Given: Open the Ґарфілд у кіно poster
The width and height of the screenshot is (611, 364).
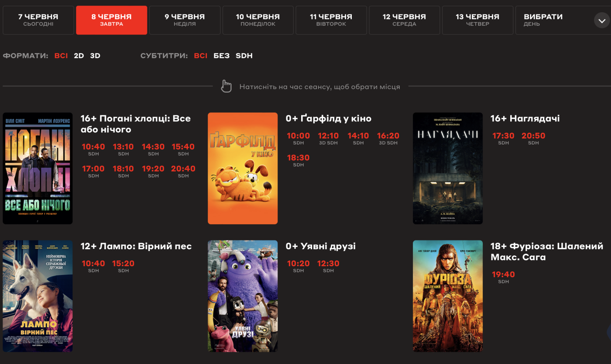Looking at the screenshot, I should coord(243,168).
